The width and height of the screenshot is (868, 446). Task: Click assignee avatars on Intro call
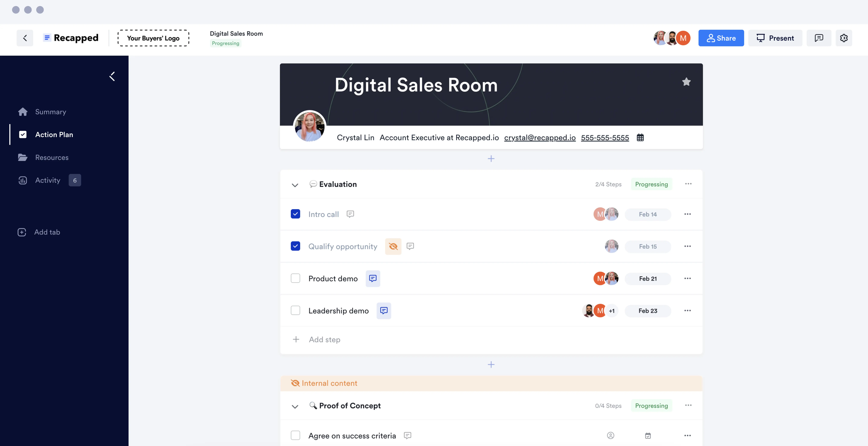coord(606,214)
